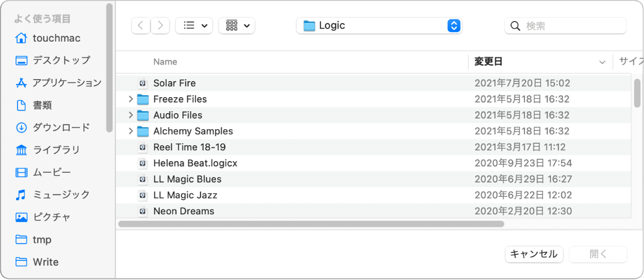
Task: Go back with the left chevron button
Action: [141, 26]
